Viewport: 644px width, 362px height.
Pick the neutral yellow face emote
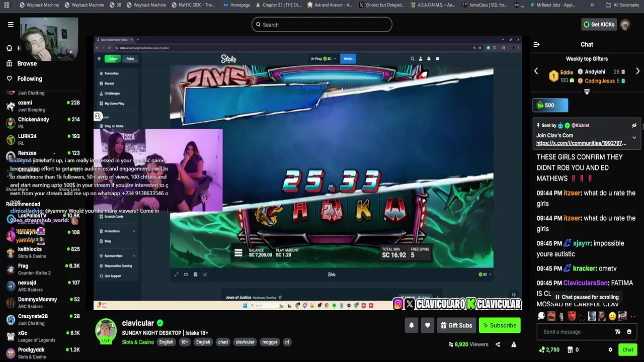point(612,316)
